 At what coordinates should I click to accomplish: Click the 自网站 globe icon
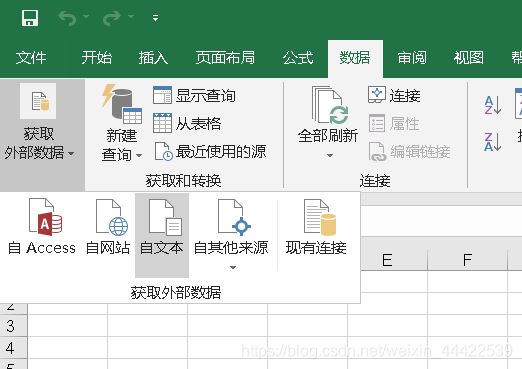(x=112, y=217)
